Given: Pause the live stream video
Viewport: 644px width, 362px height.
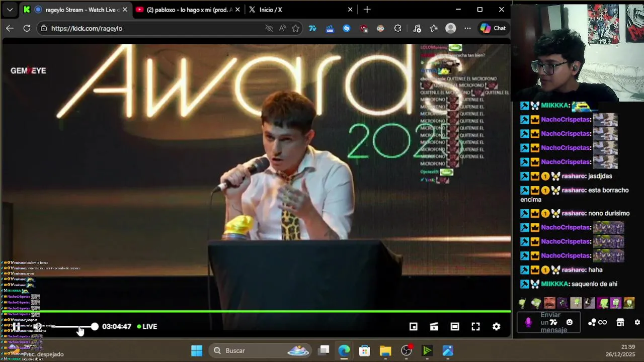Looking at the screenshot, I should coord(17,326).
